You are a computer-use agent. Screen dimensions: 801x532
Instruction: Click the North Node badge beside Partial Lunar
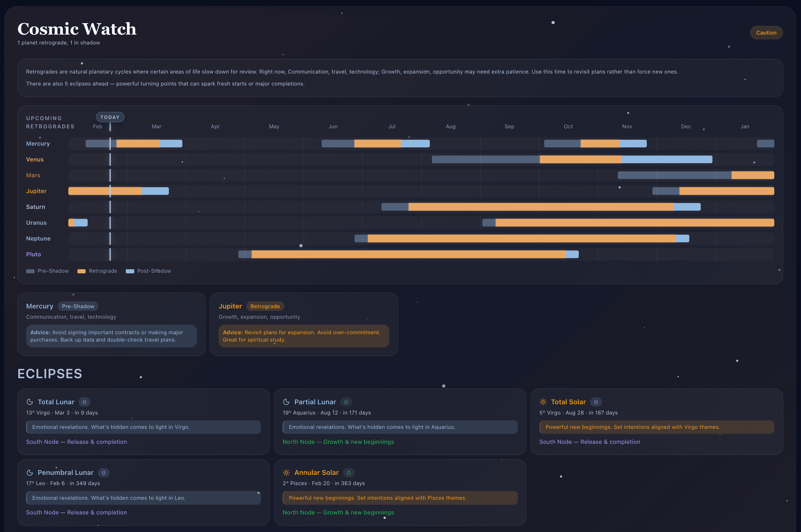[x=346, y=402]
